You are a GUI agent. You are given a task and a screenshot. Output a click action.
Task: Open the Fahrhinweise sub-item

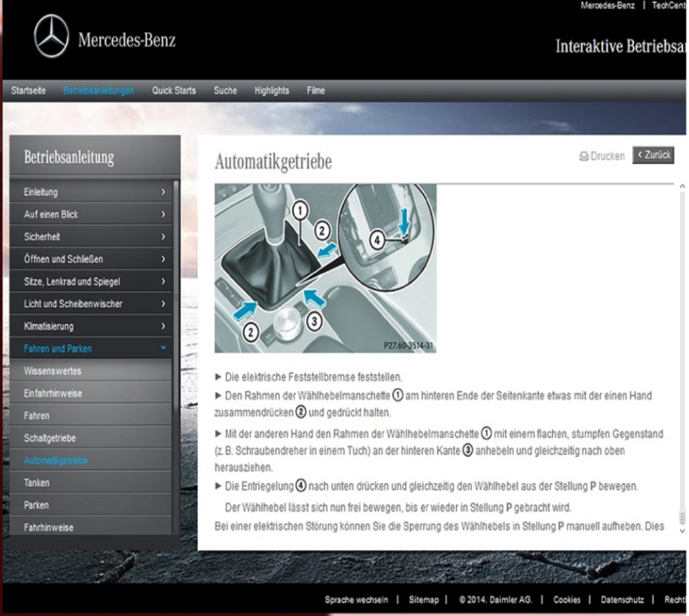click(91, 527)
